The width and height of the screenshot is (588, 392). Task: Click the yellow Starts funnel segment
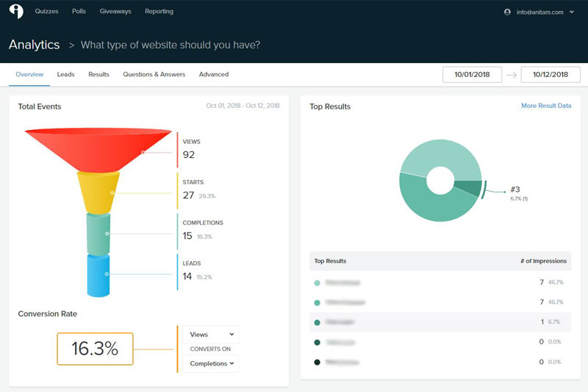point(98,192)
